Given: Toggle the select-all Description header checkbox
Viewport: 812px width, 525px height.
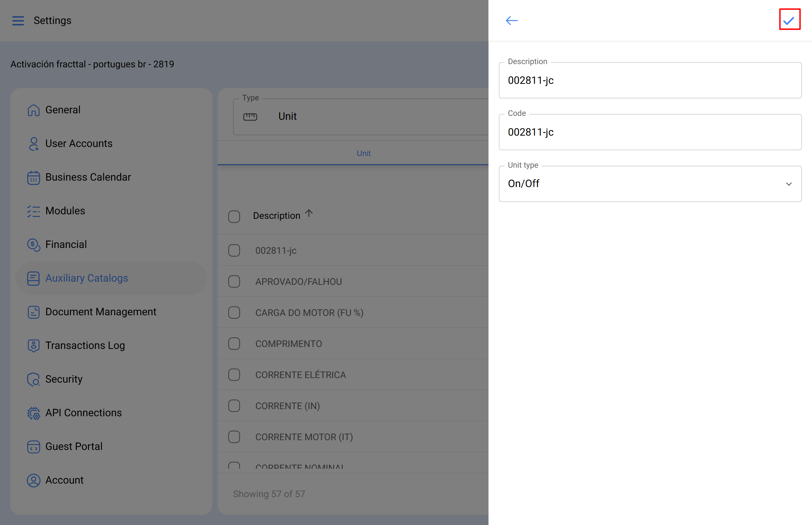Looking at the screenshot, I should [x=234, y=216].
